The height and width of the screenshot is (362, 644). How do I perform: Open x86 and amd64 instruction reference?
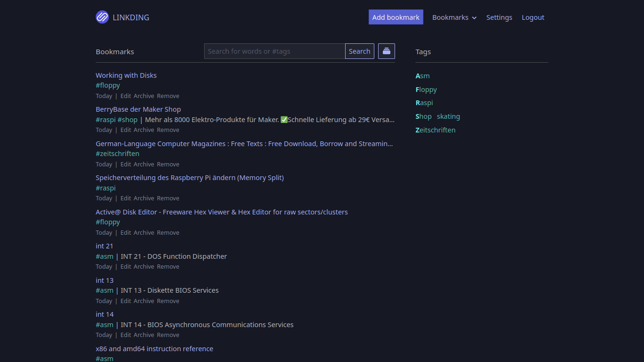tap(154, 349)
